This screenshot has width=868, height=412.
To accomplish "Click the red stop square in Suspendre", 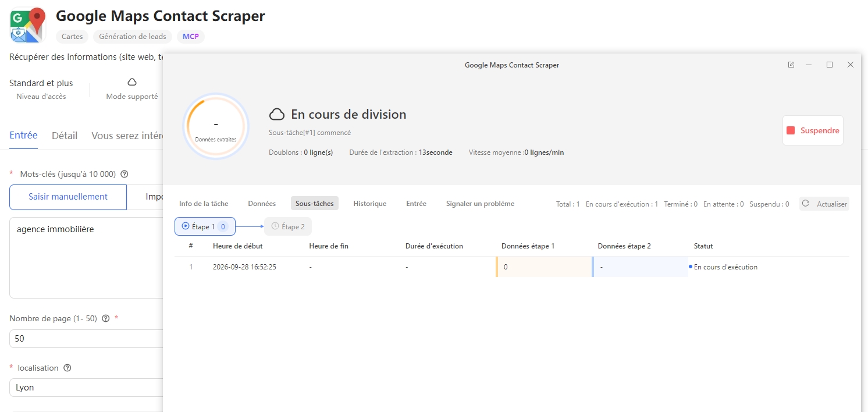I will coord(791,130).
